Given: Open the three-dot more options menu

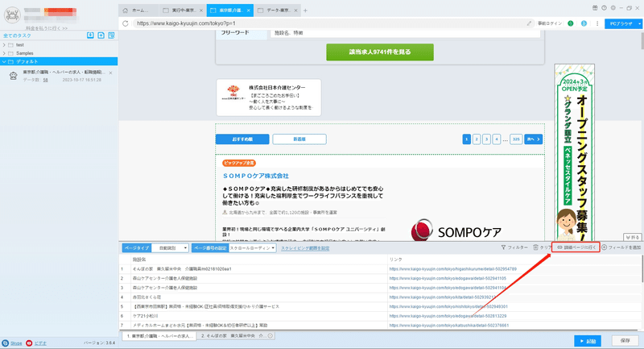Looking at the screenshot, I should pos(597,23).
